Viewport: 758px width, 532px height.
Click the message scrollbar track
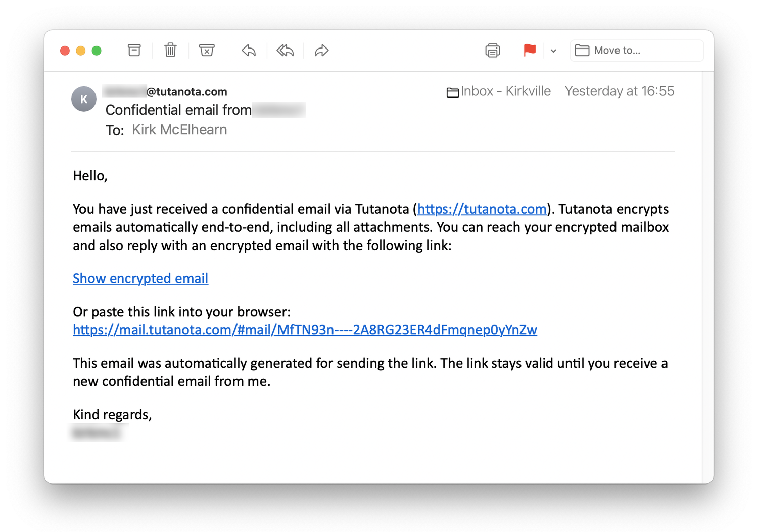pos(707,277)
